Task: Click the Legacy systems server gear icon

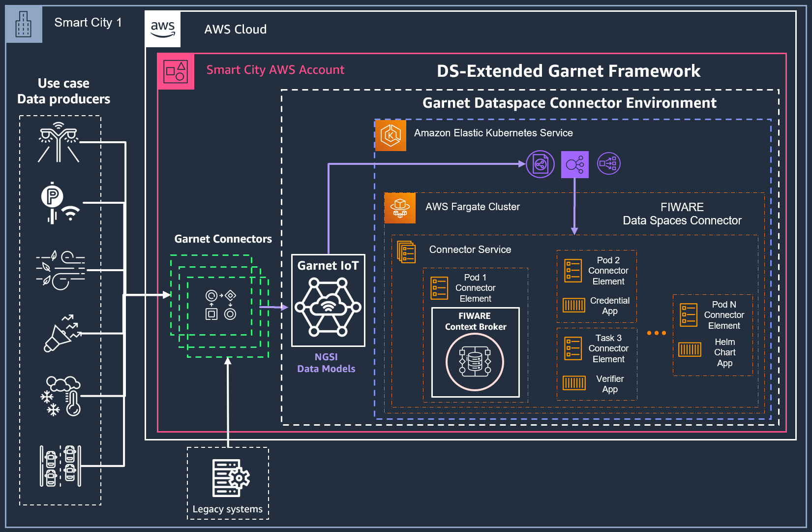Action: point(231,478)
